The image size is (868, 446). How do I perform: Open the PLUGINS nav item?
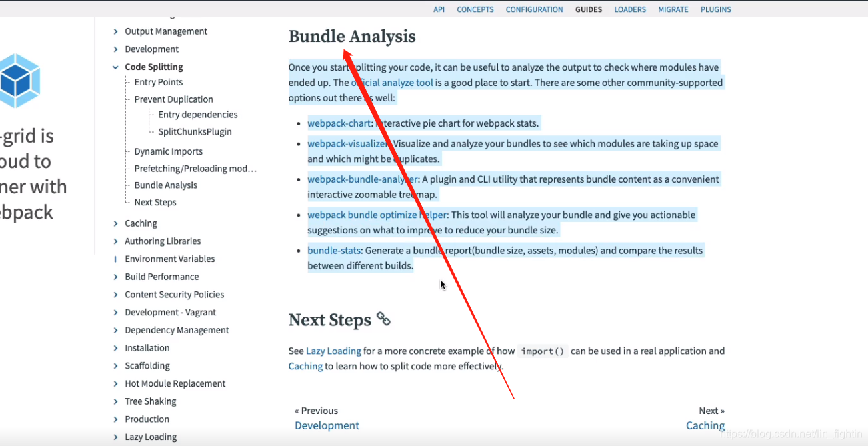716,9
